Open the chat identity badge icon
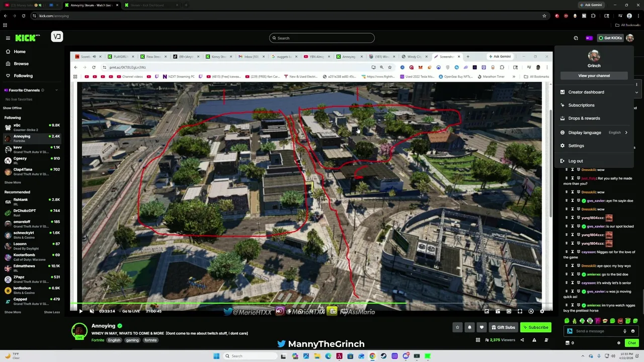The width and height of the screenshot is (644, 362). pos(570,331)
